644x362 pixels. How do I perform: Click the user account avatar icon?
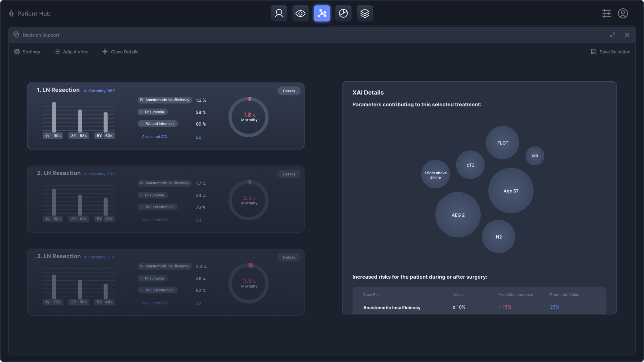coord(623,13)
